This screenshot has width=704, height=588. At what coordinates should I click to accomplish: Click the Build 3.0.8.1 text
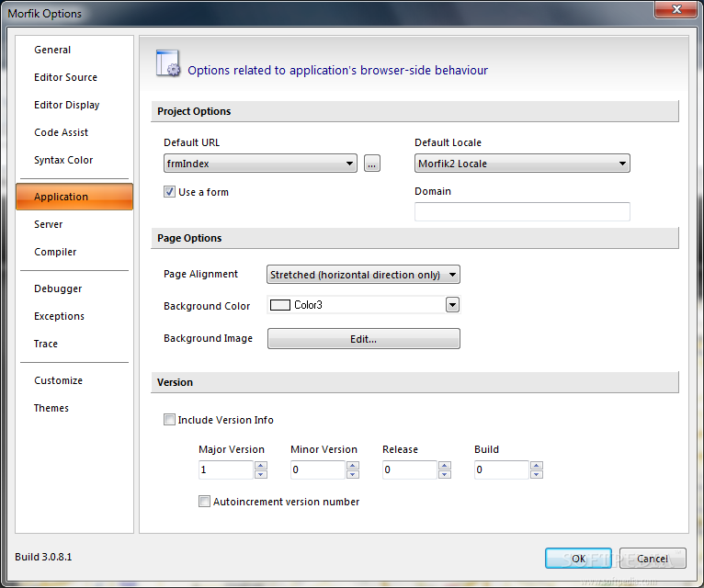(x=43, y=557)
